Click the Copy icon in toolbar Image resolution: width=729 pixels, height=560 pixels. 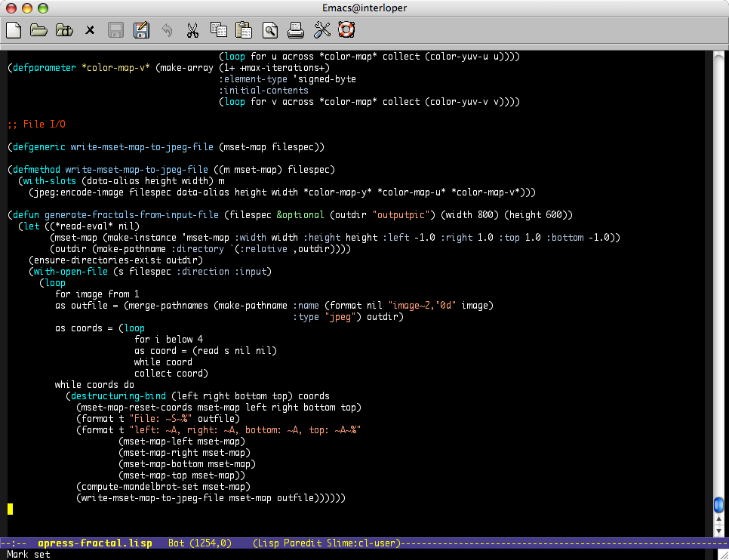(218, 30)
